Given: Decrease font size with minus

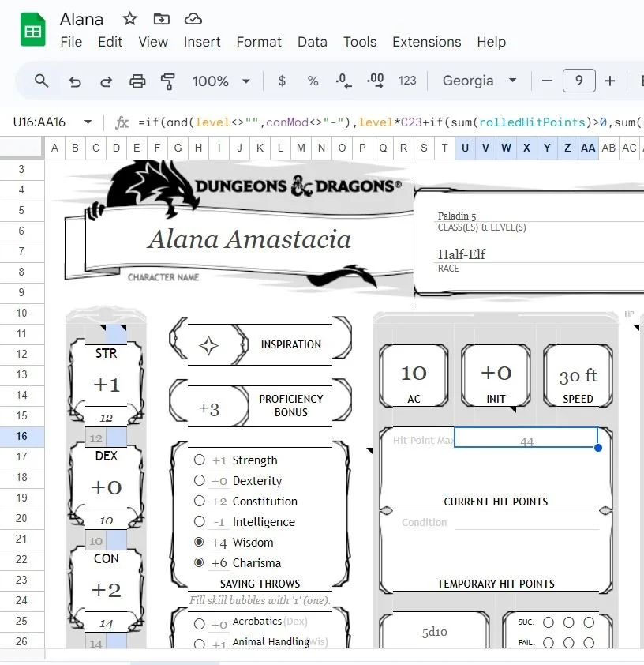Looking at the screenshot, I should [x=547, y=81].
